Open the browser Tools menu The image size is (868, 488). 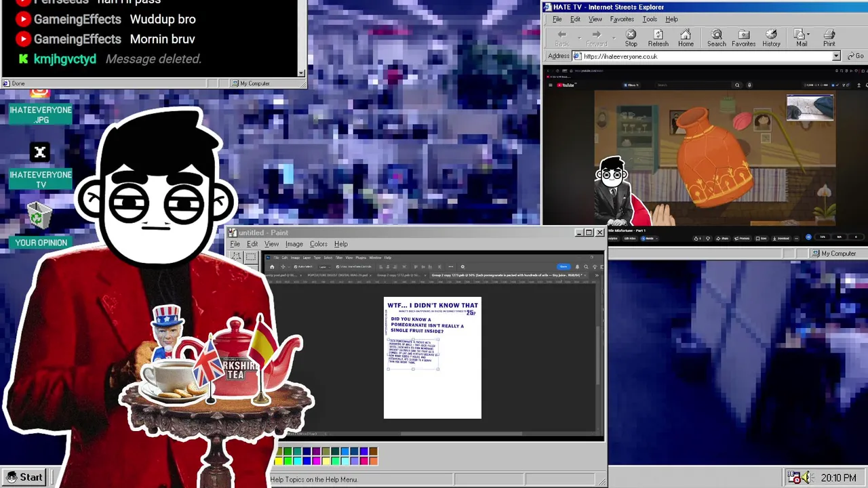point(650,19)
